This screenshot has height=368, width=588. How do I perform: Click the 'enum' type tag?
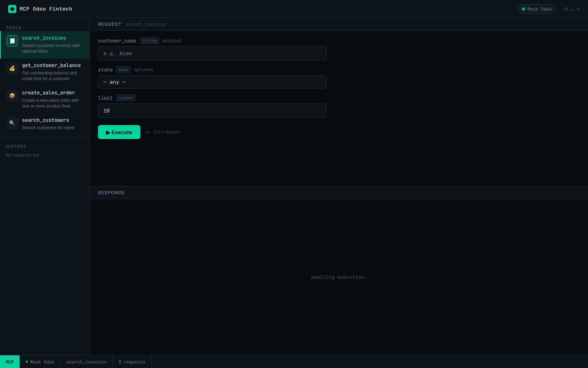[x=123, y=70]
